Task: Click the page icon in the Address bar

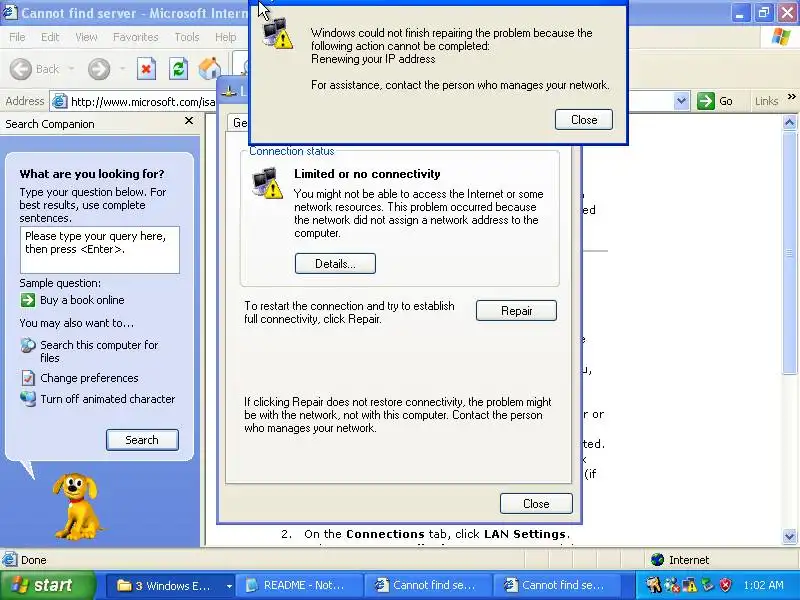Action: pos(60,102)
